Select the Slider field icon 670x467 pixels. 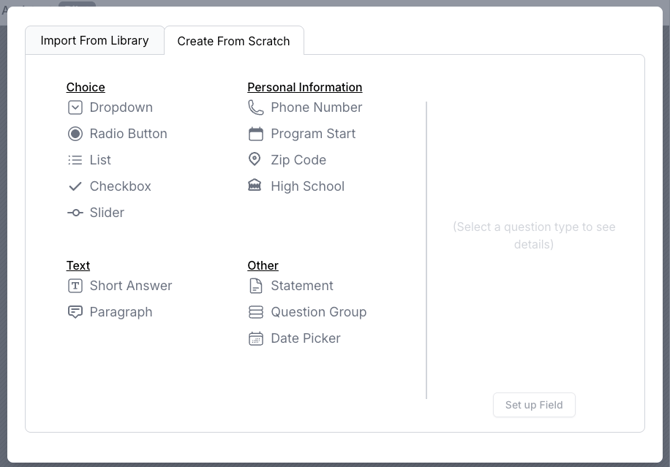pos(75,213)
